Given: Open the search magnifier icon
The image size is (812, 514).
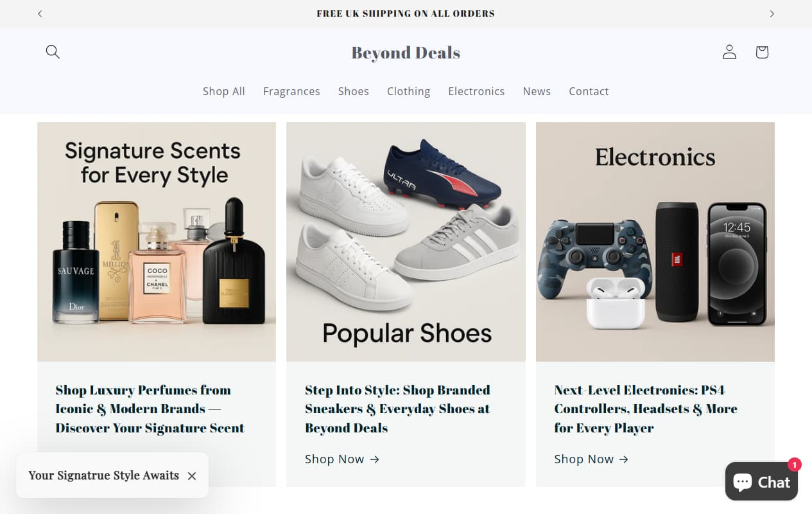Looking at the screenshot, I should click(x=53, y=52).
